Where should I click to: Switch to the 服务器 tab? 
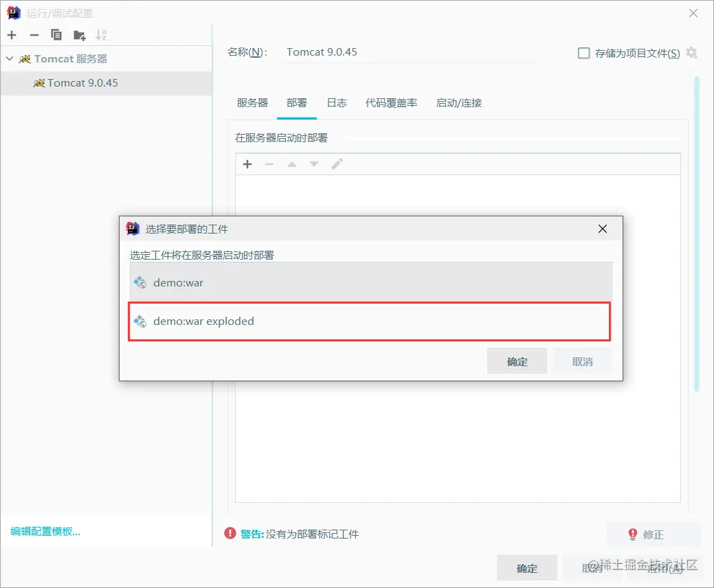[x=252, y=103]
